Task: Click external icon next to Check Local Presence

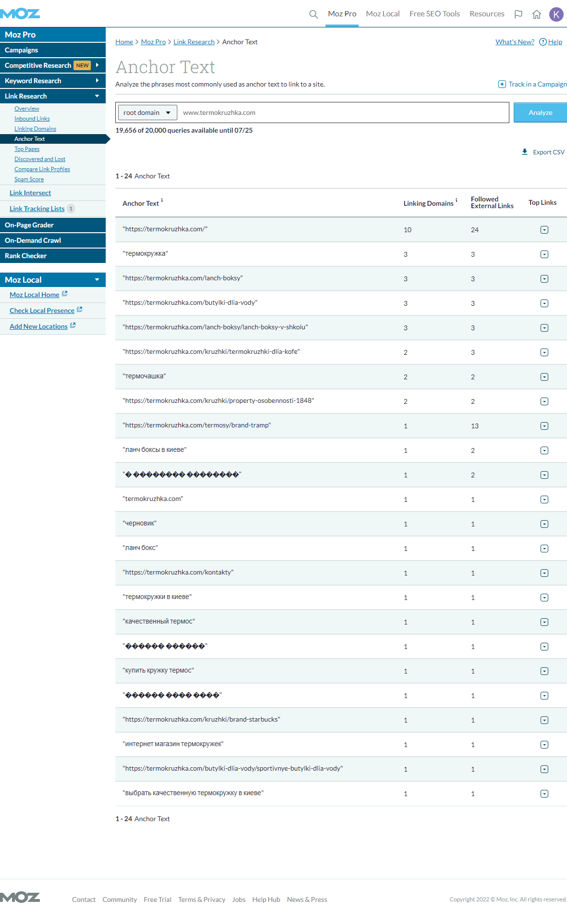Action: pos(80,310)
